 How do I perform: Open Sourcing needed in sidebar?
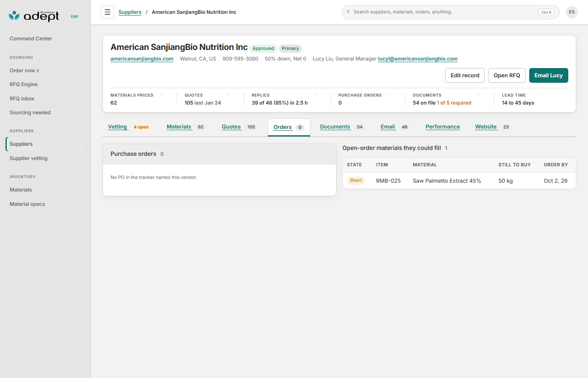pos(45,113)
